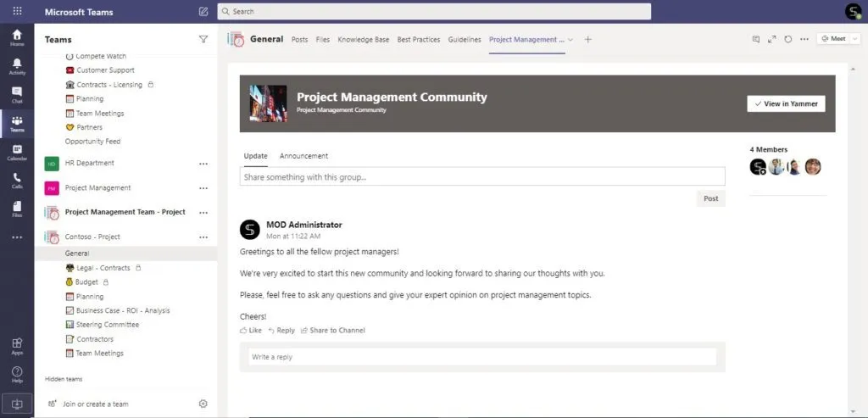868x418 pixels.
Task: Switch to the Posts tab
Action: (x=299, y=40)
